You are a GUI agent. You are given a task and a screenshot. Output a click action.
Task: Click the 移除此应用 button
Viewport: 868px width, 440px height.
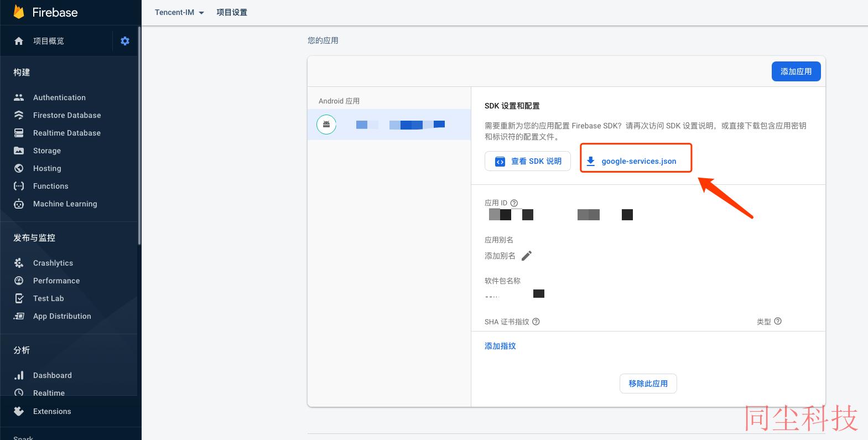click(x=648, y=384)
